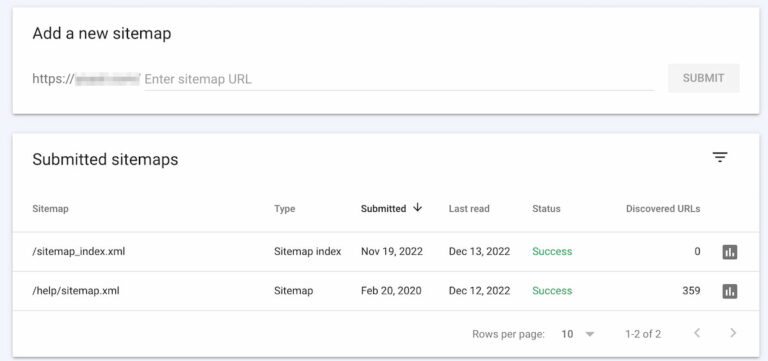The width and height of the screenshot is (768, 361).
Task: Go to previous page arrow
Action: (697, 333)
